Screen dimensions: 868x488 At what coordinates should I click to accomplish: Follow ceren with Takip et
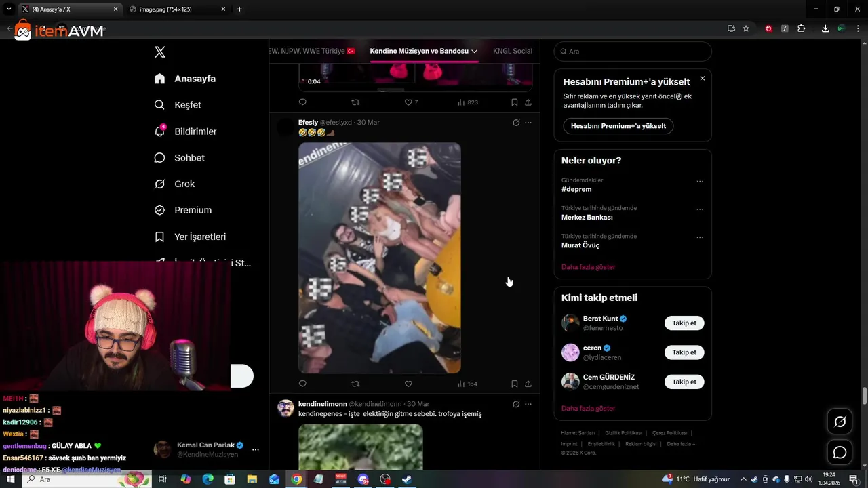click(684, 352)
